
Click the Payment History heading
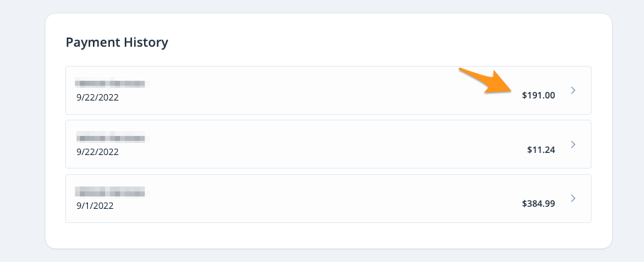coord(117,42)
